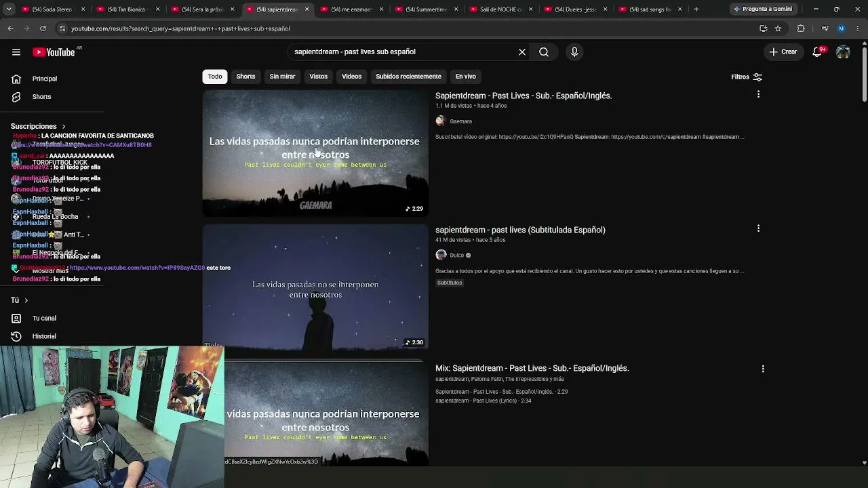Open the YouTube notifications bell

[x=818, y=52]
